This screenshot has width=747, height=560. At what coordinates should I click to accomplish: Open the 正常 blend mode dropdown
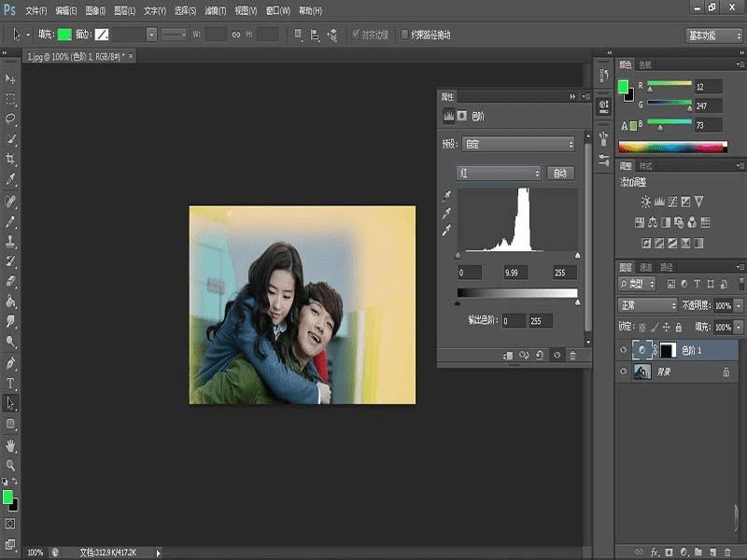click(647, 305)
